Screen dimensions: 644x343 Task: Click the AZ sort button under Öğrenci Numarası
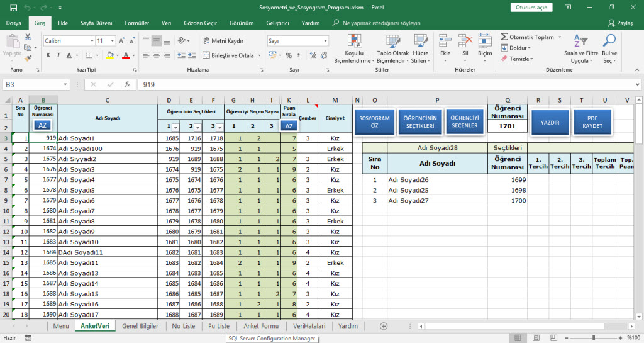click(42, 125)
